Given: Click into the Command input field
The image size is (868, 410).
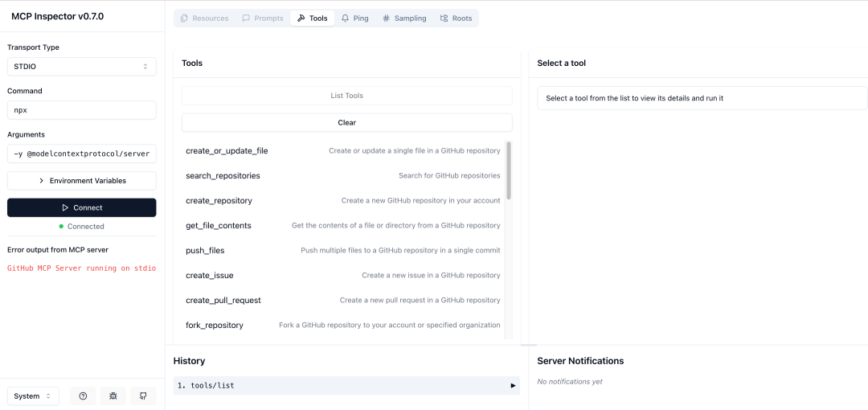Looking at the screenshot, I should pyautogui.click(x=81, y=110).
